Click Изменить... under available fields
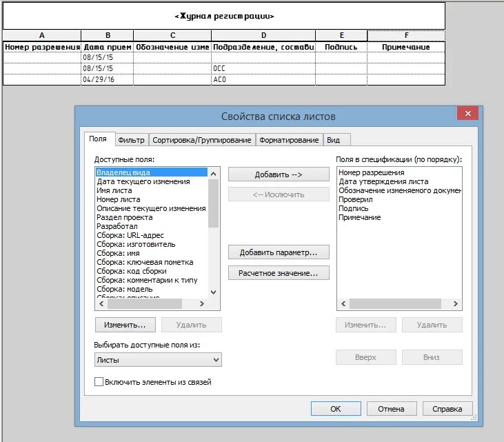Screen dimensions: 504x442 tap(125, 325)
